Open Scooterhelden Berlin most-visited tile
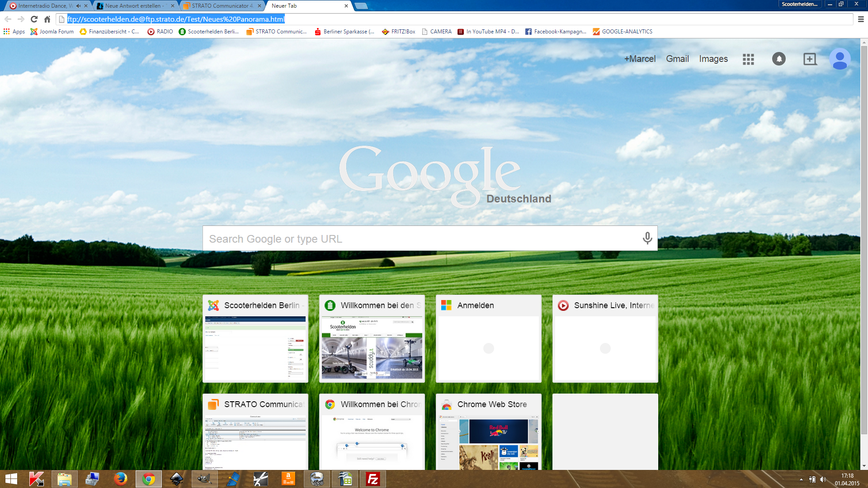 [255, 339]
